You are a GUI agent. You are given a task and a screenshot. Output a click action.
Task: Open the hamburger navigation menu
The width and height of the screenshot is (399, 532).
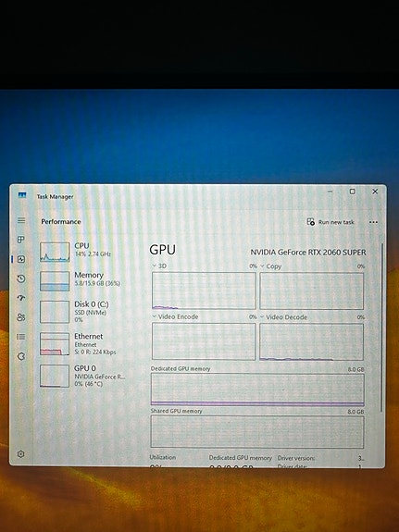[21, 220]
